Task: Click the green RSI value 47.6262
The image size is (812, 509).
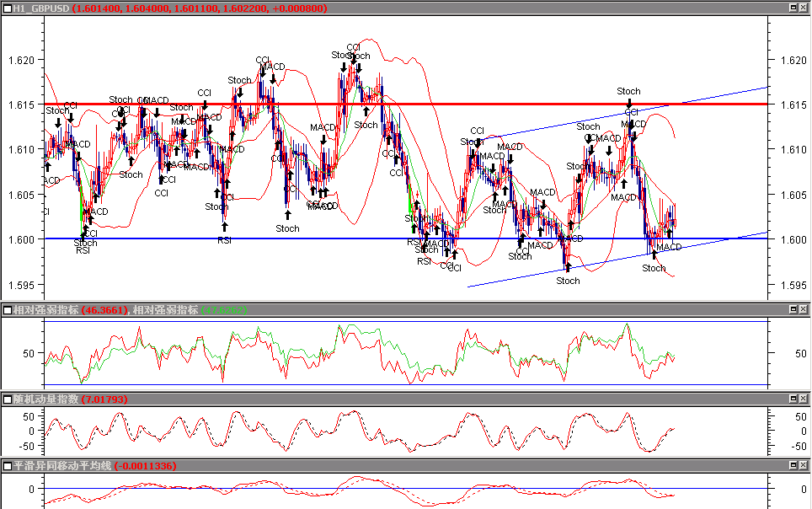Action: 224,310
